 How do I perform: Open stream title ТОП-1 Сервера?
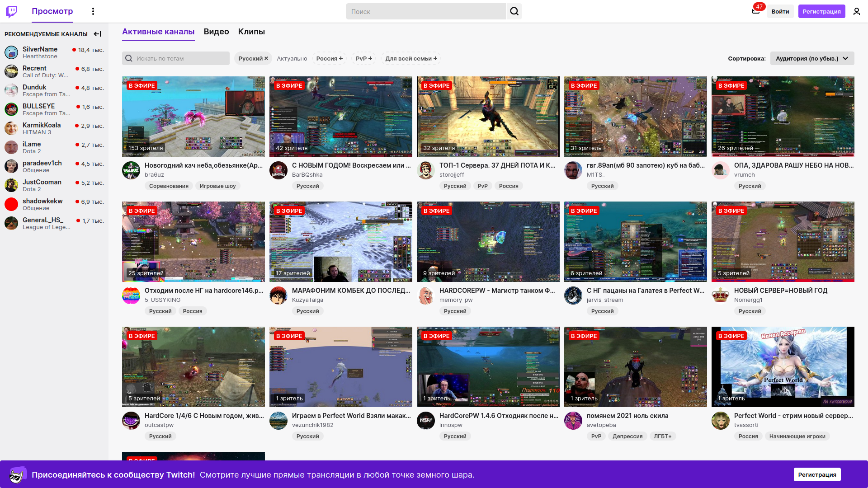coord(497,165)
